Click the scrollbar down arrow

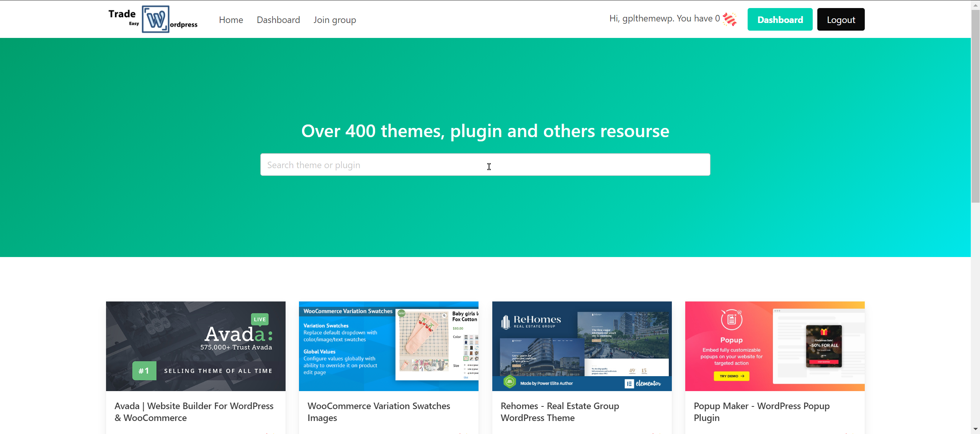click(975, 429)
